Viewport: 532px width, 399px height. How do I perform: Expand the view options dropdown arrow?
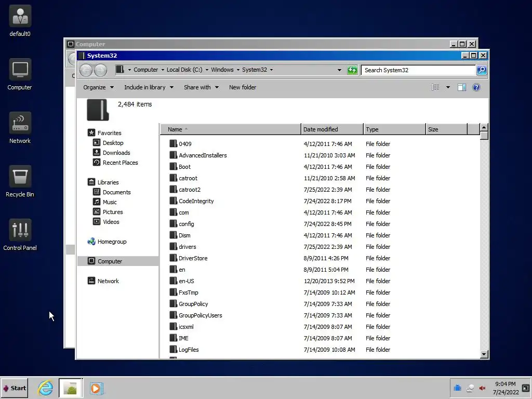click(x=448, y=87)
